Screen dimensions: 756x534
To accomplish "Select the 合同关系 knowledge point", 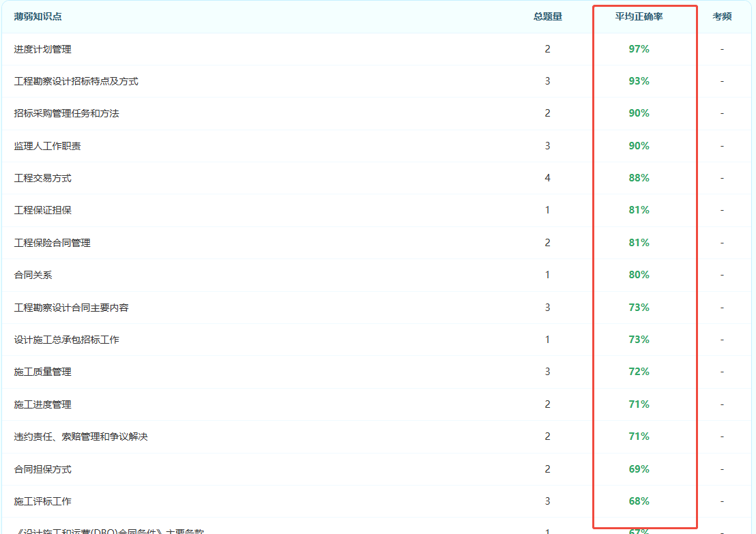I will click(33, 275).
